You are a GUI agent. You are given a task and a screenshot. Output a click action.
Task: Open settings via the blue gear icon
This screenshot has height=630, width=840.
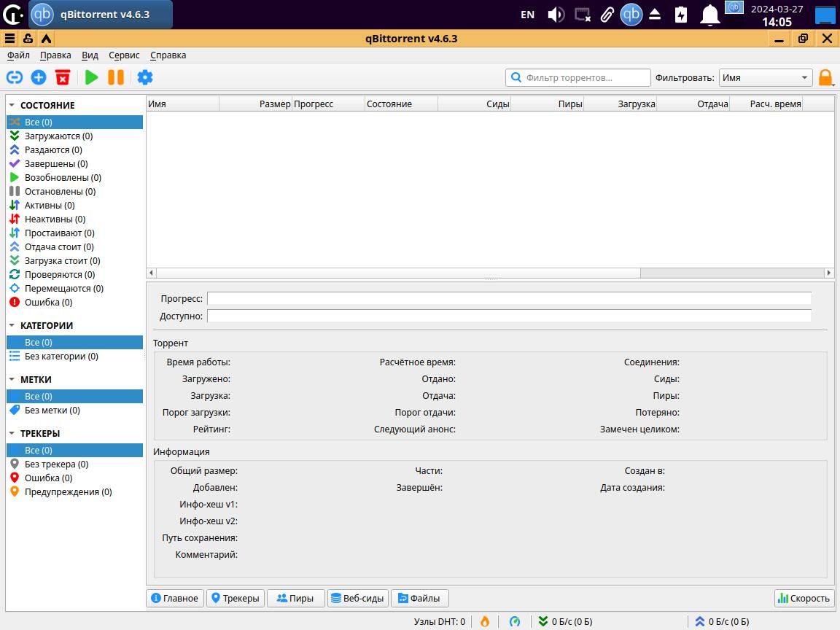point(145,77)
